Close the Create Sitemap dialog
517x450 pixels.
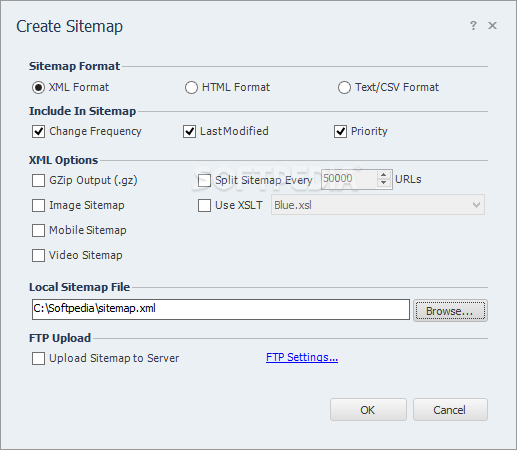[x=492, y=26]
